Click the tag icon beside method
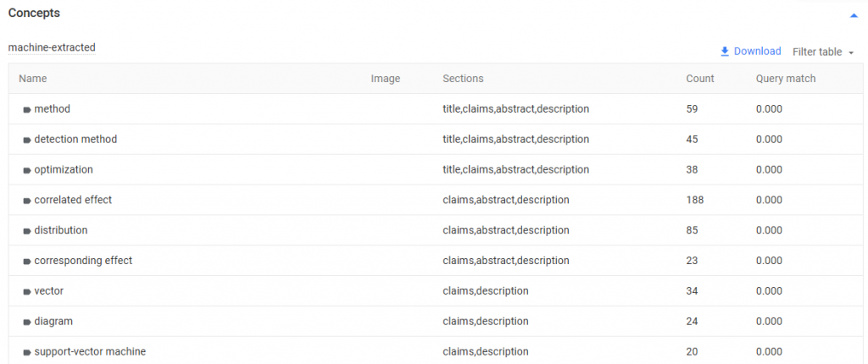The width and height of the screenshot is (868, 364). coord(27,109)
